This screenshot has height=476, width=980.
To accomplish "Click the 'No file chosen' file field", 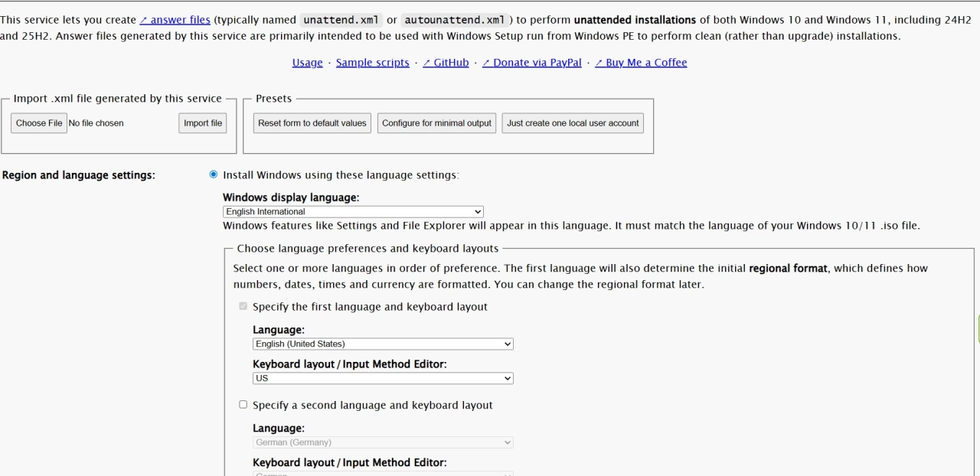I will (x=96, y=123).
